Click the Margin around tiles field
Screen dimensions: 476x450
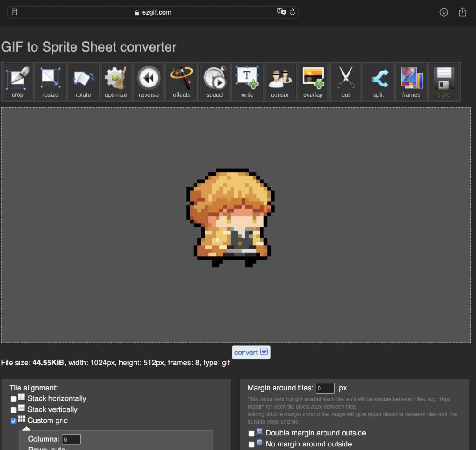coord(325,388)
